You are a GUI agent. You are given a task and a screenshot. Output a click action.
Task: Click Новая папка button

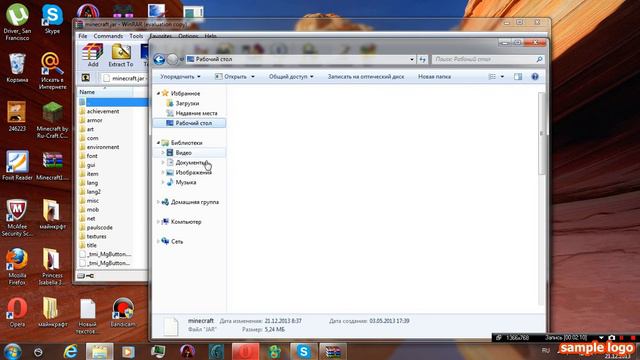pyautogui.click(x=434, y=77)
